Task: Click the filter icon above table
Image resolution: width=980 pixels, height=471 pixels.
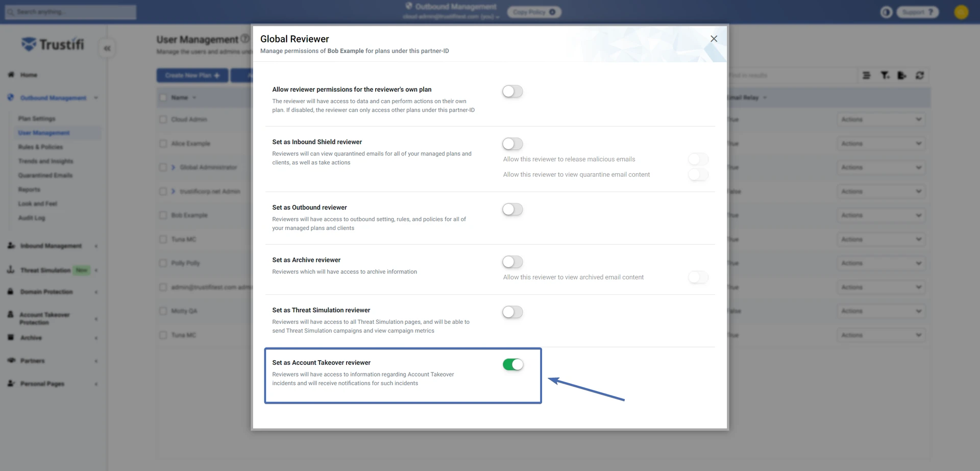Action: pos(885,76)
